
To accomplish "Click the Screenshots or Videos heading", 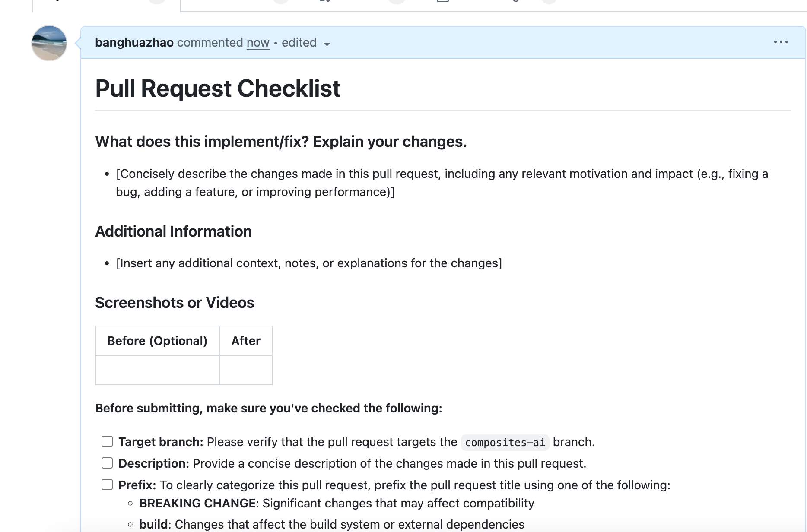I will (x=175, y=303).
